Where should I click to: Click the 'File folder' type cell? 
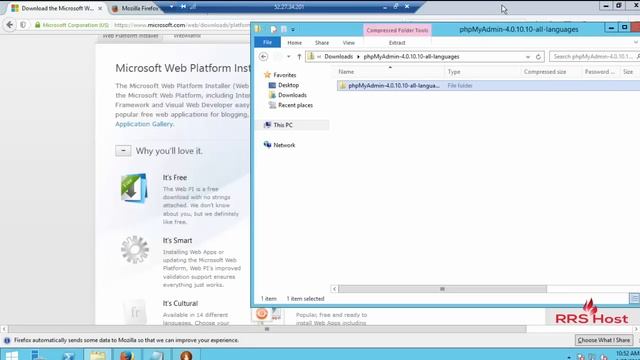click(460, 86)
